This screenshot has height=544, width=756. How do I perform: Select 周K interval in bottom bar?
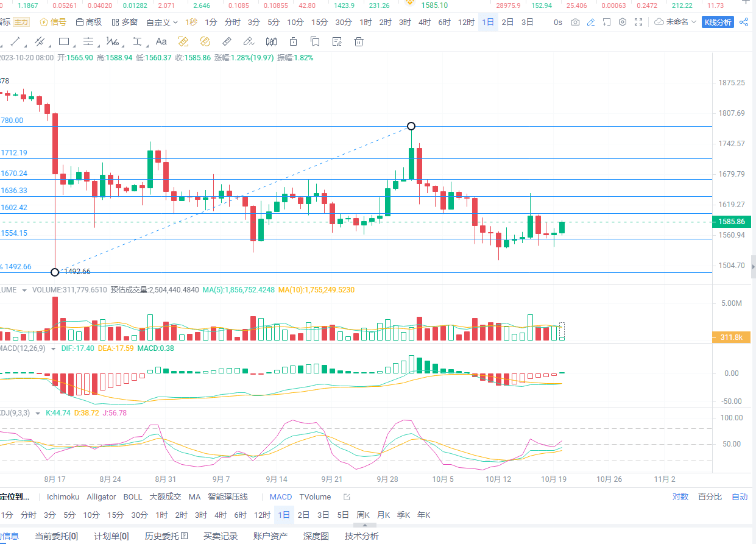click(363, 515)
